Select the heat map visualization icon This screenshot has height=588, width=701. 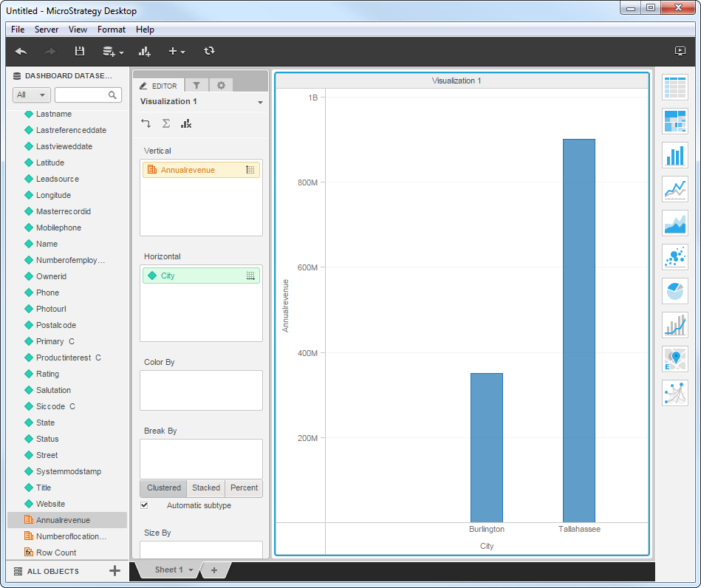click(675, 121)
